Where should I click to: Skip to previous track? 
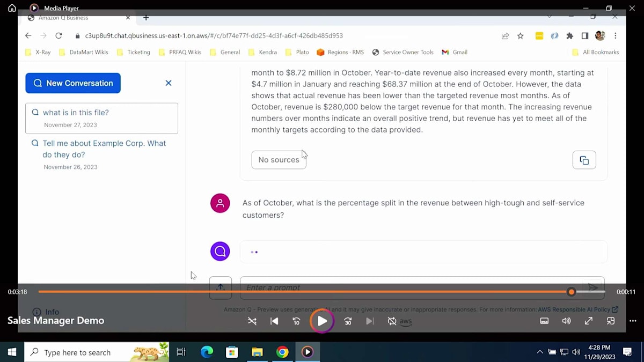coord(274,321)
